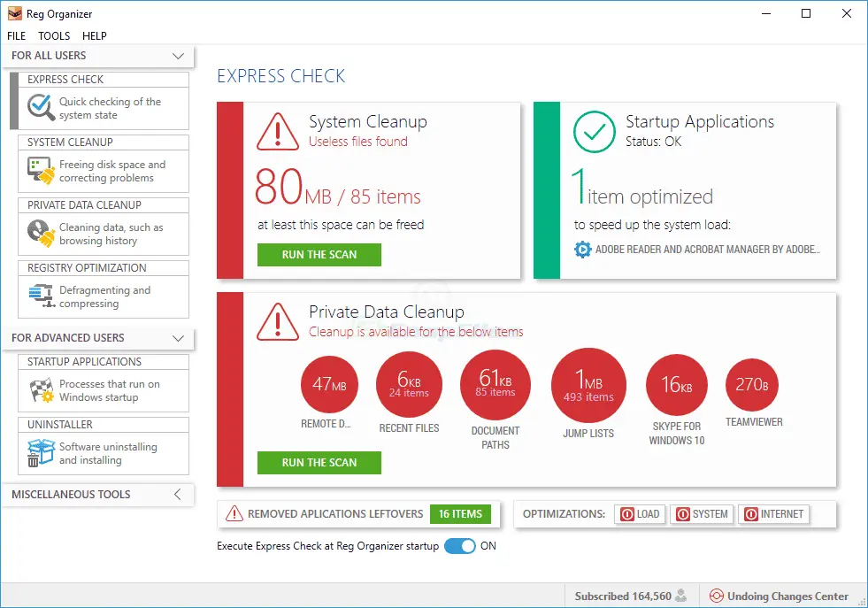Open the FILE menu

(17, 36)
